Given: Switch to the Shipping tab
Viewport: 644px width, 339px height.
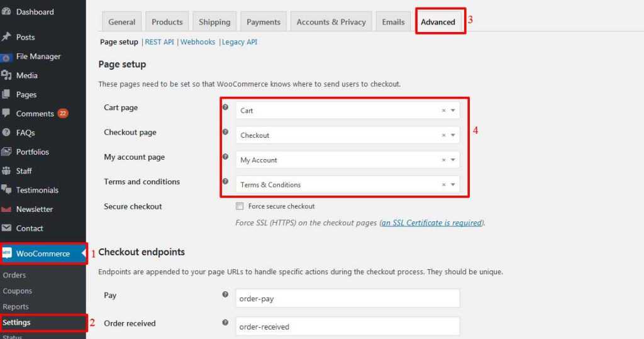Looking at the screenshot, I should pyautogui.click(x=214, y=22).
